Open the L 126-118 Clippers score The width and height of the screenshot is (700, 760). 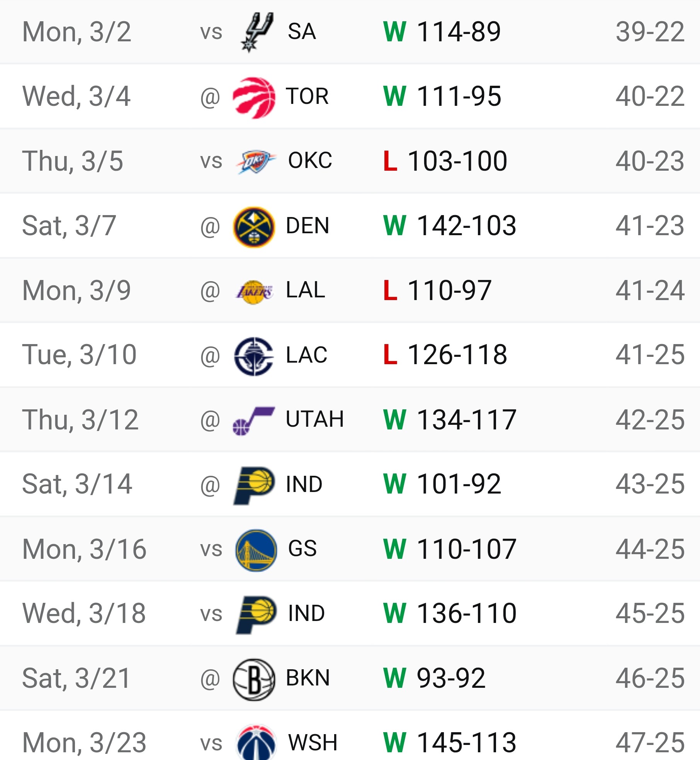[x=445, y=355]
